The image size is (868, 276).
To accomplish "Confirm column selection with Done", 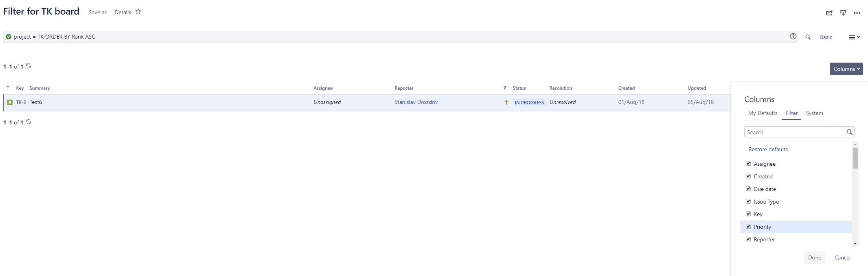I will click(x=814, y=257).
